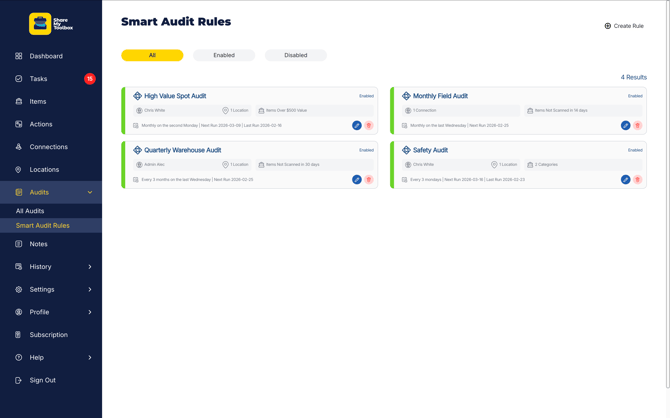Click the High Value Spot Audit target icon
The width and height of the screenshot is (670, 418).
pos(137,96)
